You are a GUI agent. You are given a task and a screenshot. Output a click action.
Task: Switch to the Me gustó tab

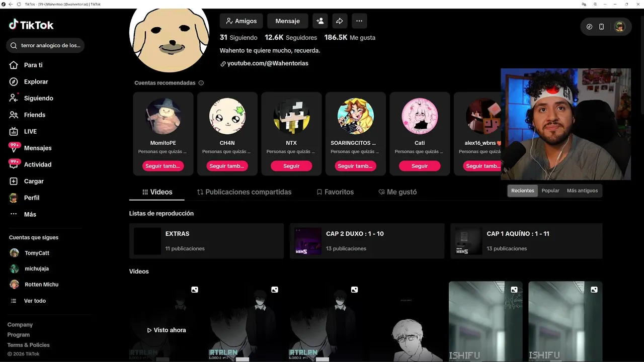click(x=397, y=192)
